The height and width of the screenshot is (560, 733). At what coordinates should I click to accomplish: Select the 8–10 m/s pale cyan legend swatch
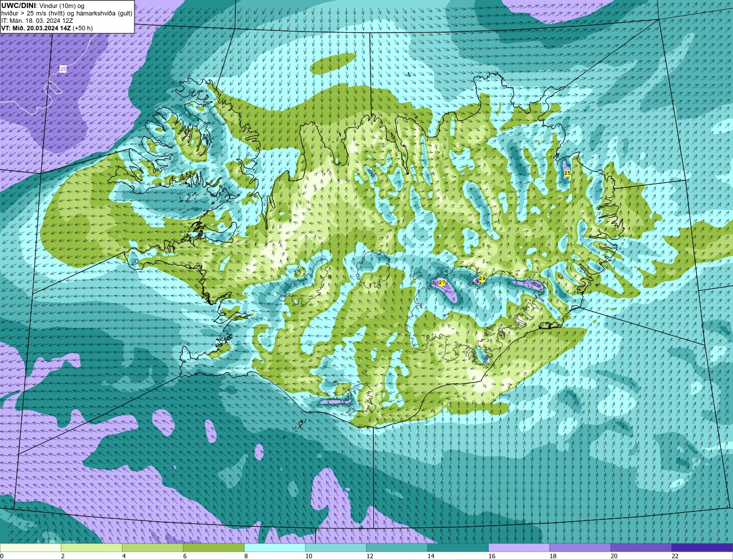[275, 548]
